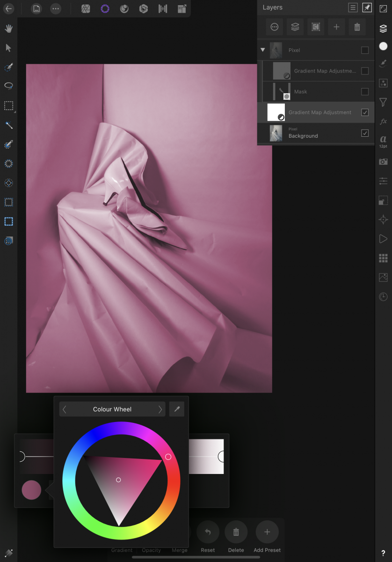Open the History studio clock icon
Viewport: 392px width, 562px height.
[x=383, y=297]
